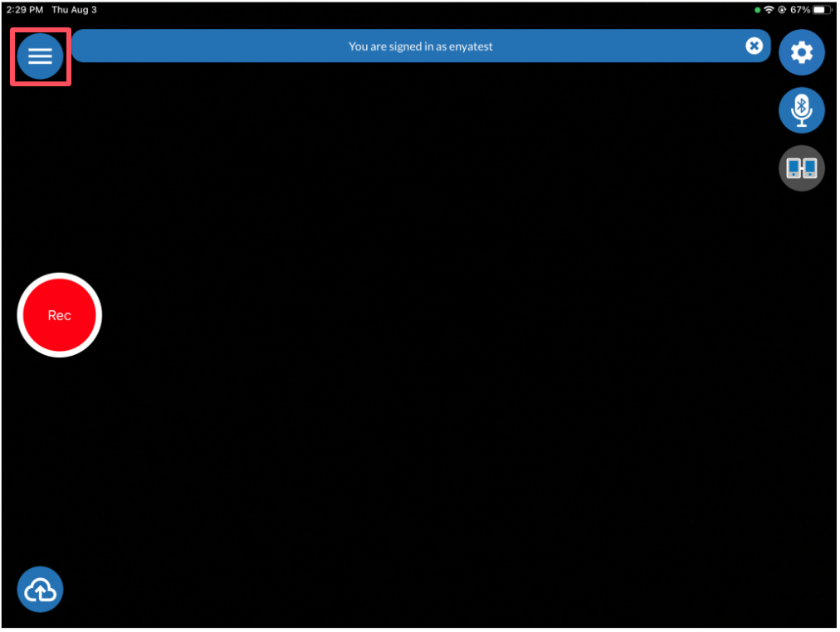Viewport: 840px width, 632px height.
Task: Tap the 2:29 PM clock text
Action: [x=25, y=10]
